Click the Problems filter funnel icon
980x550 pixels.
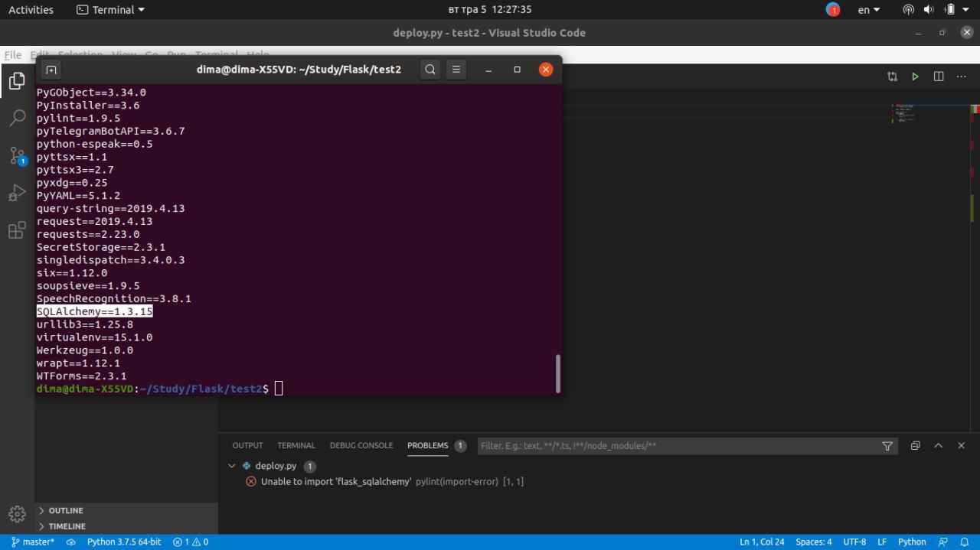[x=887, y=445]
